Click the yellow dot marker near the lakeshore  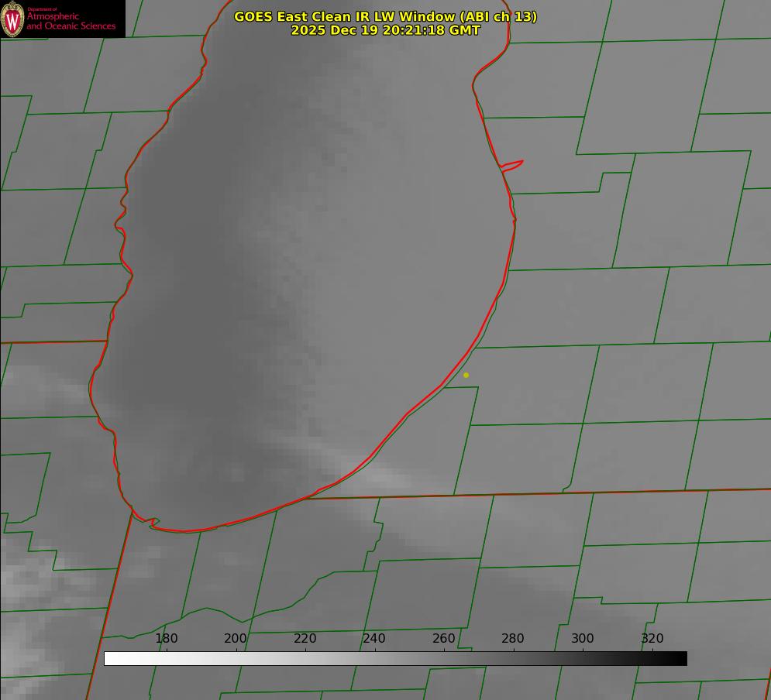466,375
